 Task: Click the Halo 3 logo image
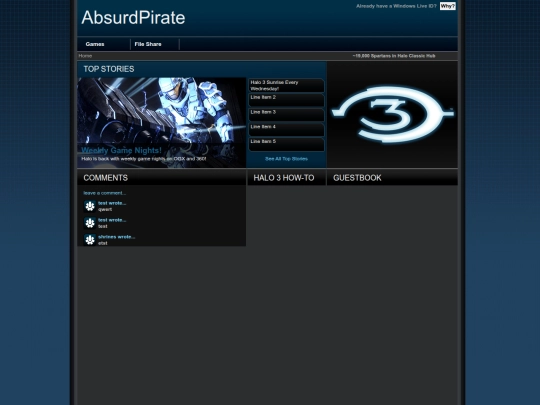[x=393, y=115]
